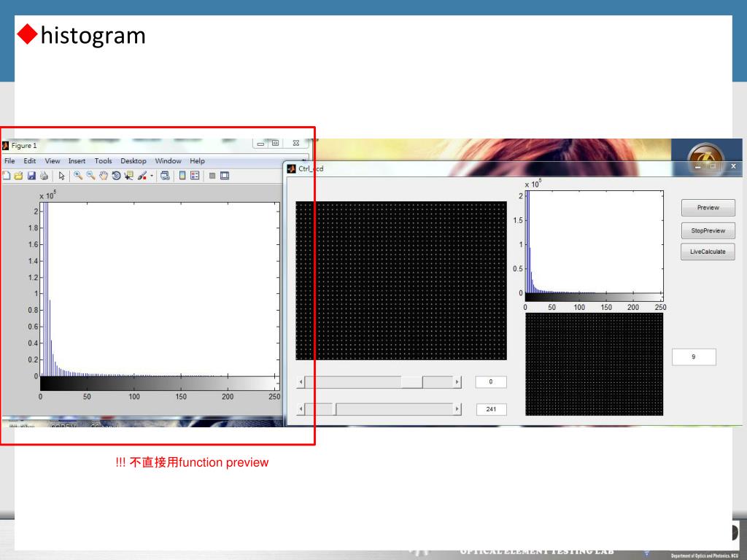
Task: Open the Desktop menu in Figure 1
Action: (133, 161)
